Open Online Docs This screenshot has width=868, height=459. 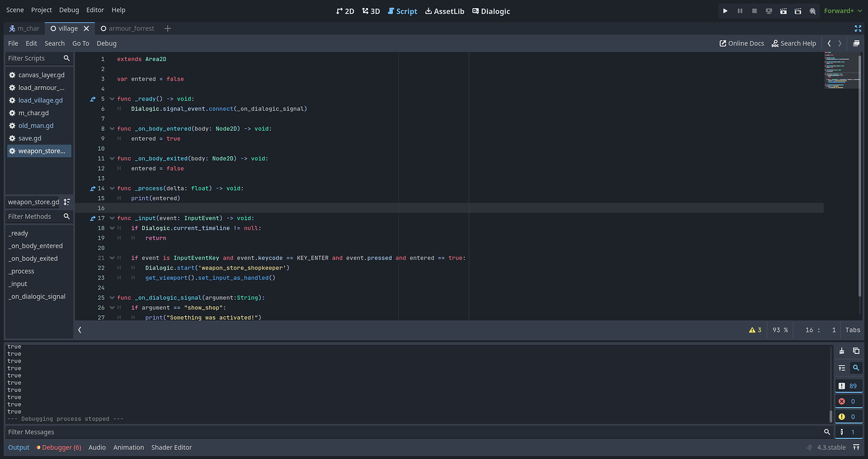click(x=742, y=43)
